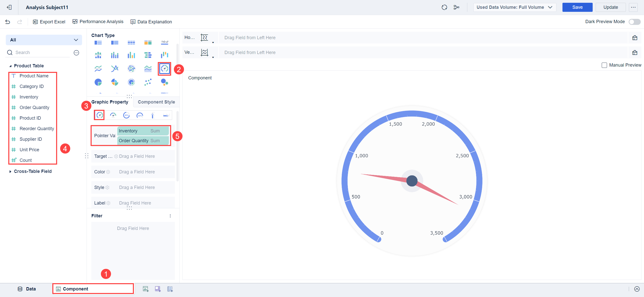
Task: Expand the Cross-Table Field section
Action: 10,171
